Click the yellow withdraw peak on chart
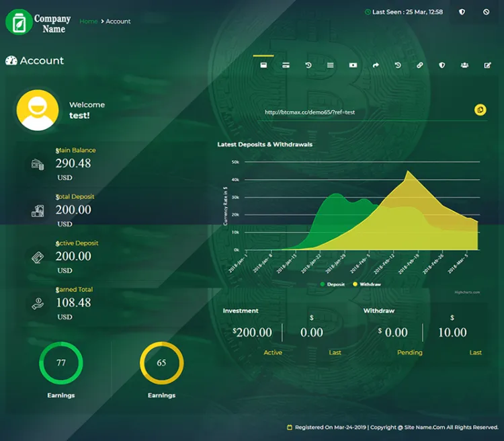The height and width of the screenshot is (441, 504). 408,172
